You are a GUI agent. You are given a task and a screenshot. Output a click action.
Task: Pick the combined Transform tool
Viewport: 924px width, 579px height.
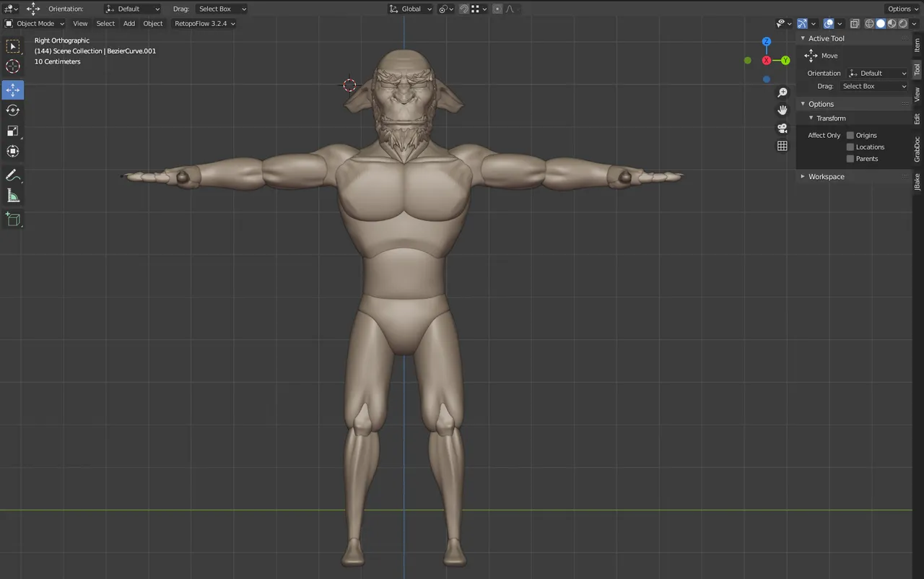pos(13,151)
